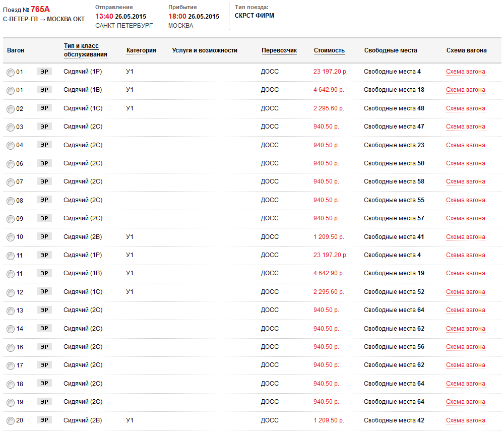Select the radio button for wagon 03
Image resolution: width=504 pixels, height=433 pixels.
[x=11, y=128]
